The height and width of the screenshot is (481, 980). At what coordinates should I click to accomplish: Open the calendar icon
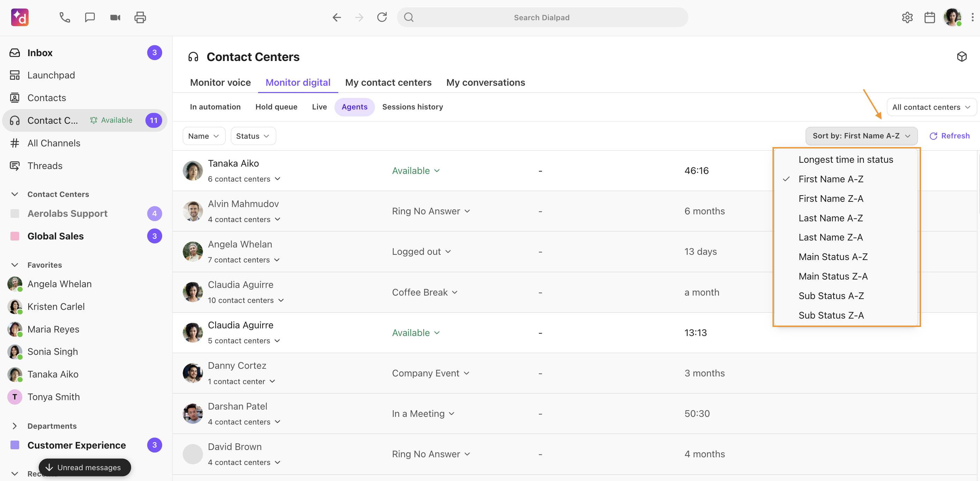(x=930, y=17)
